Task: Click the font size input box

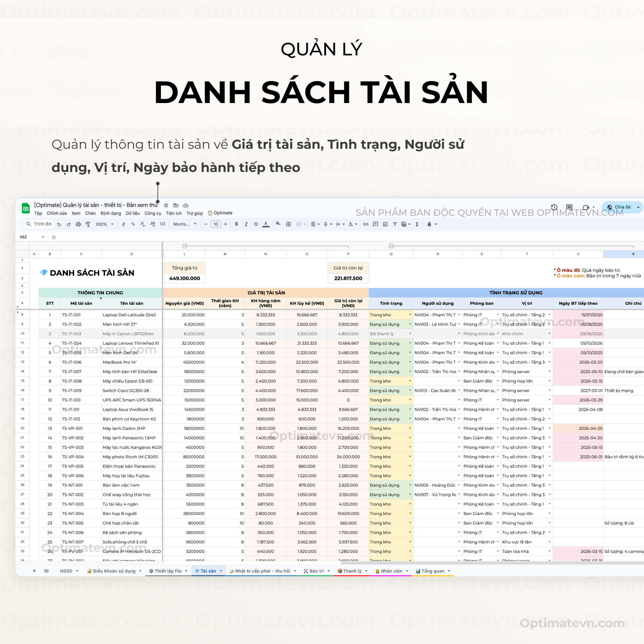Action: tap(216, 224)
